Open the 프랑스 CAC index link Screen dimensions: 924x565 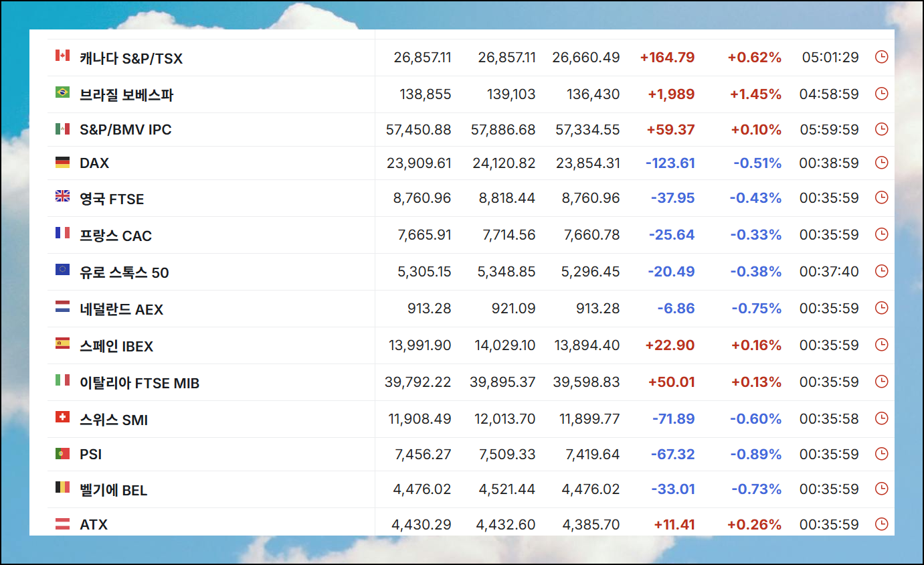[116, 236]
